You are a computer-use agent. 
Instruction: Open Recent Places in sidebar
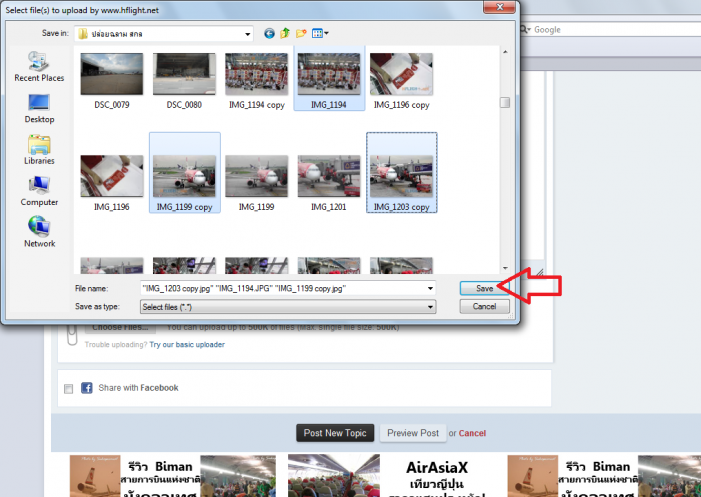[39, 66]
